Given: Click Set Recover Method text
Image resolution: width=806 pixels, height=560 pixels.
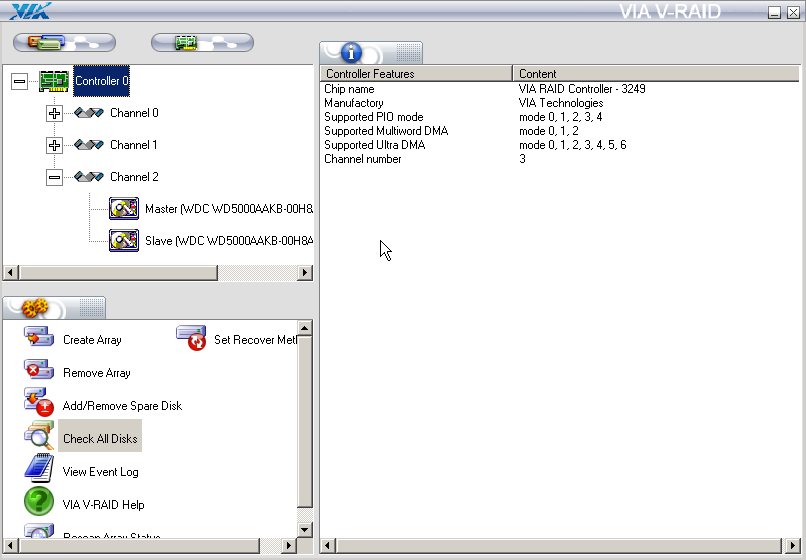Looking at the screenshot, I should (255, 340).
